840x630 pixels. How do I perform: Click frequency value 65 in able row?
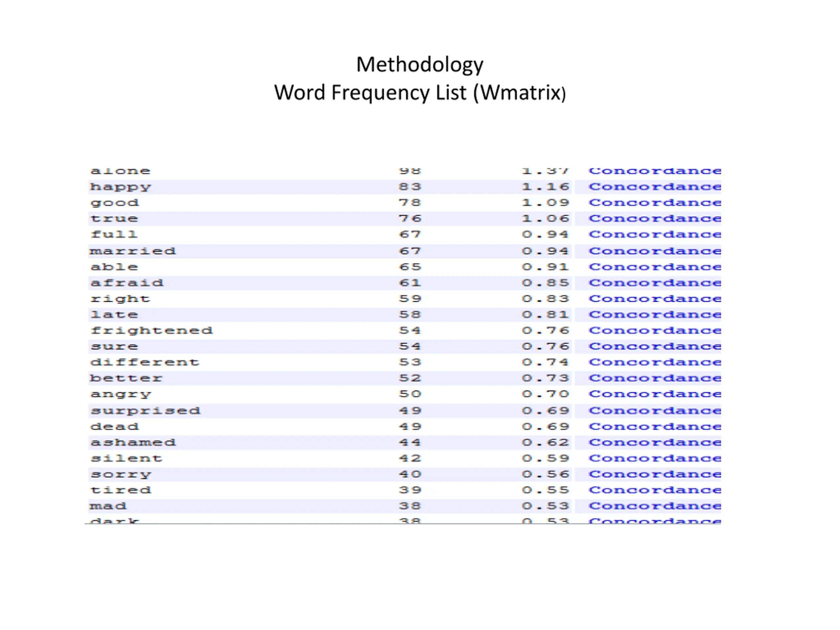[x=410, y=267]
